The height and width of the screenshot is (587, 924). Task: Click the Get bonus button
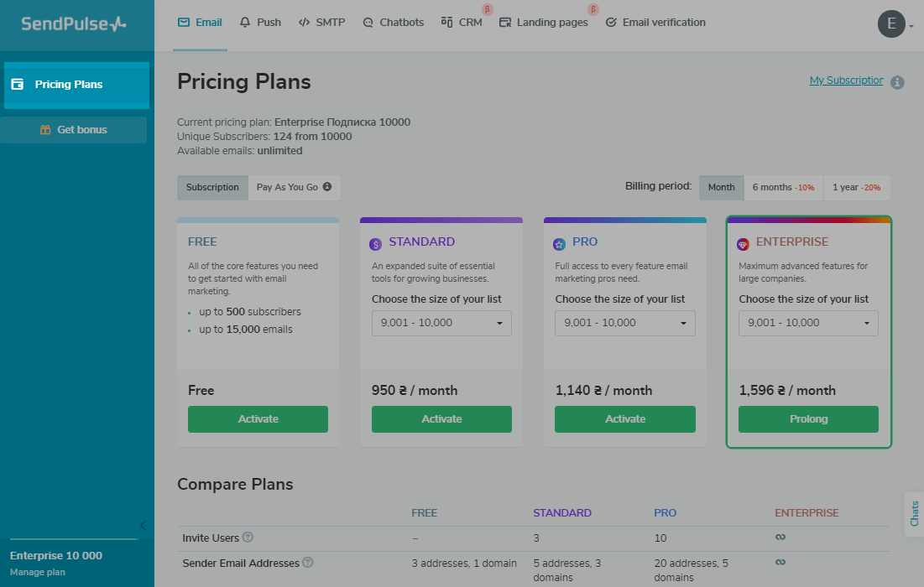tap(74, 129)
